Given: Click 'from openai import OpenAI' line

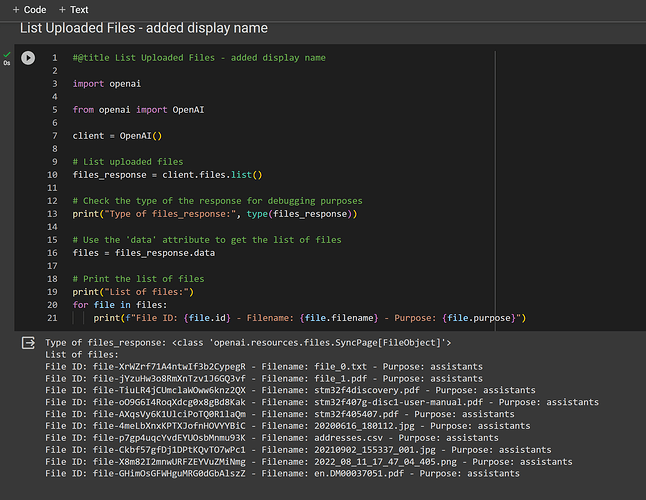Looking at the screenshot, I should [138, 110].
